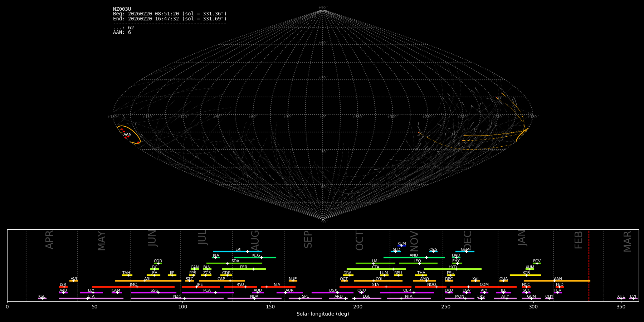Click the AAN label in the timeline
Image resolution: width=644 pixels, height=322 pixels.
[x=558, y=279]
